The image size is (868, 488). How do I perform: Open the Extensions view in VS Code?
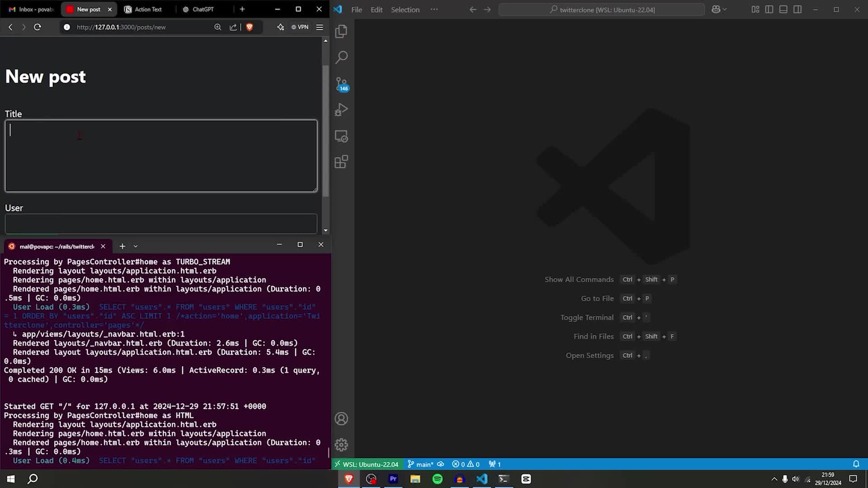(341, 162)
